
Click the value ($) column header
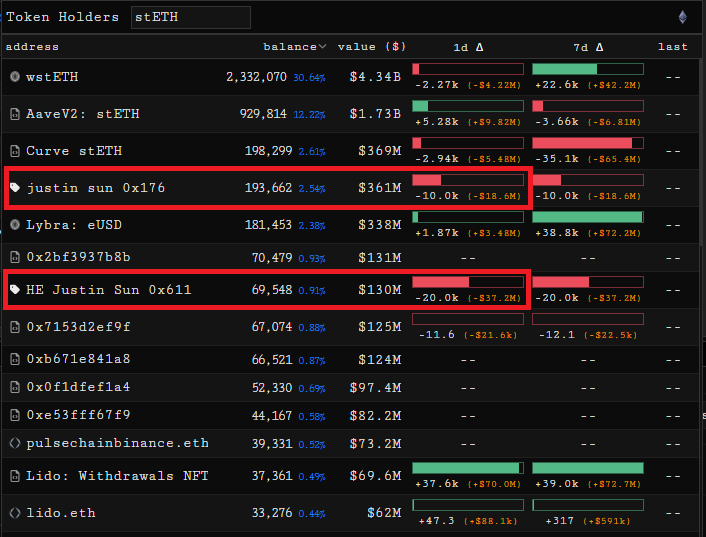click(x=372, y=47)
